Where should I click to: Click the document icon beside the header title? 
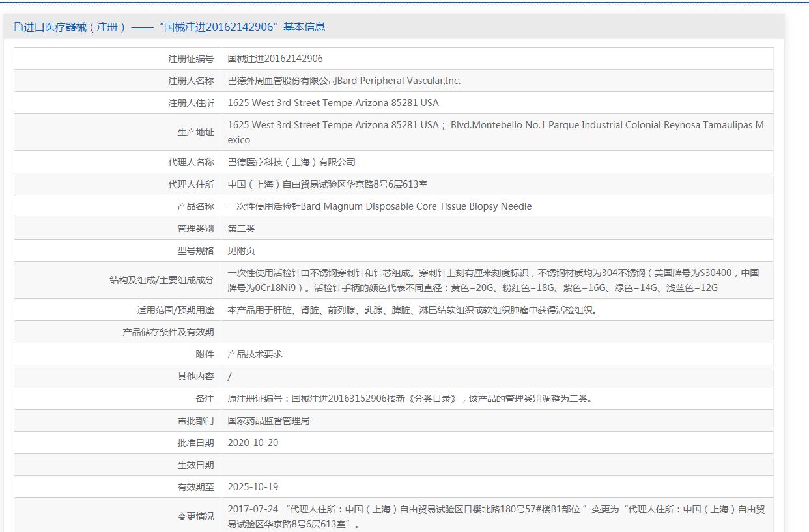pos(18,27)
